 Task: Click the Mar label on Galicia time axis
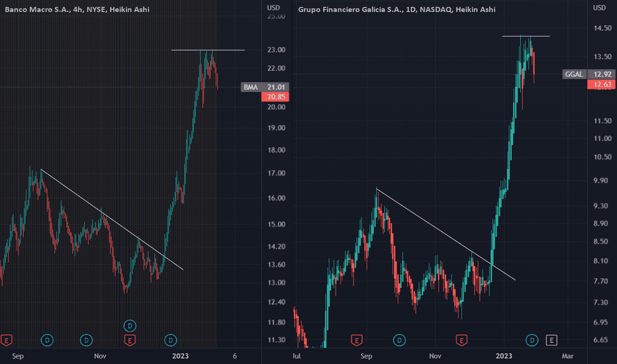(x=567, y=356)
